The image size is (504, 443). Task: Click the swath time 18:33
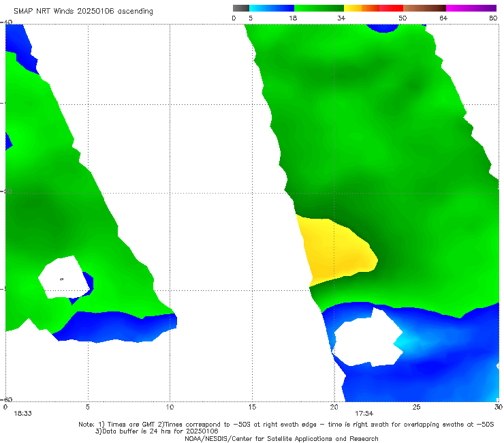pos(23,414)
